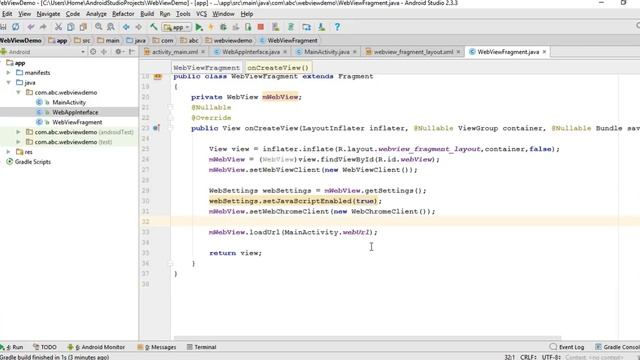The width and height of the screenshot is (640, 360).
Task: Open the Edit menu
Action: [x=7, y=14]
